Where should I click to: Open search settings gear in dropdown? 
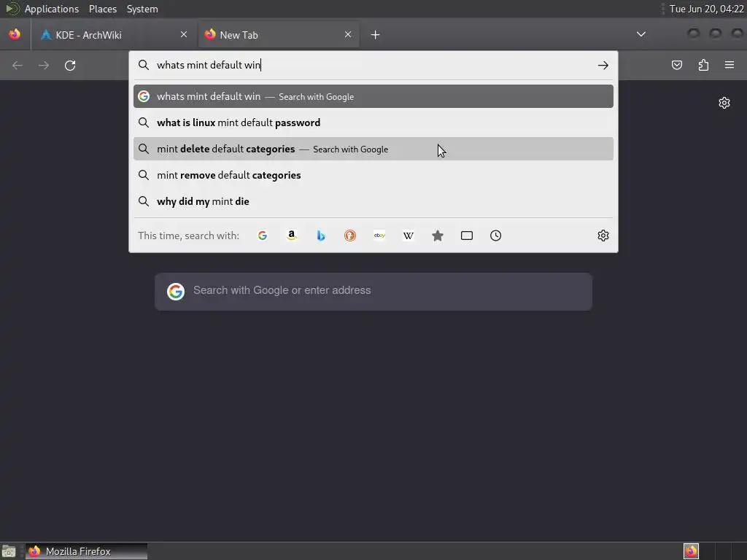603,236
